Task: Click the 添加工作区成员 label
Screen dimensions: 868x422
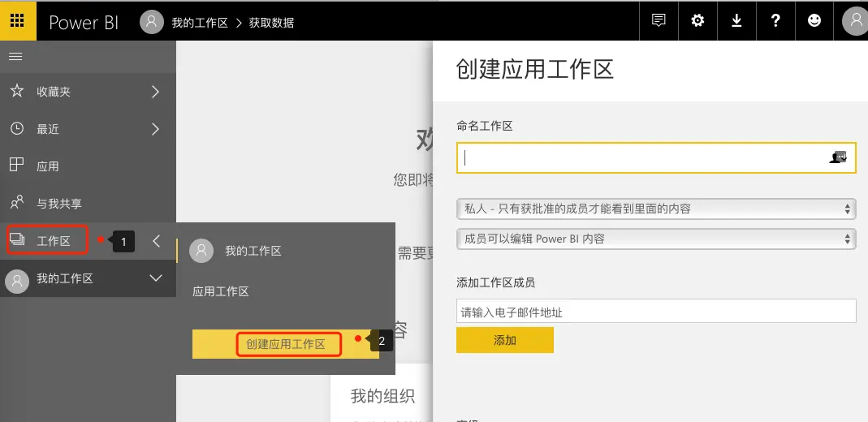Action: [x=496, y=282]
